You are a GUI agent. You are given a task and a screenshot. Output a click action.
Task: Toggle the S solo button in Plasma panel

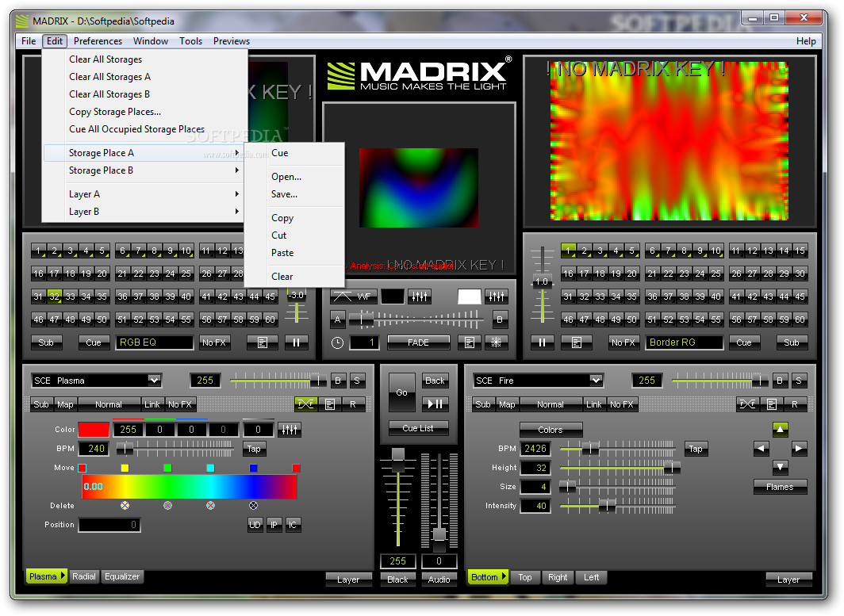coord(357,381)
